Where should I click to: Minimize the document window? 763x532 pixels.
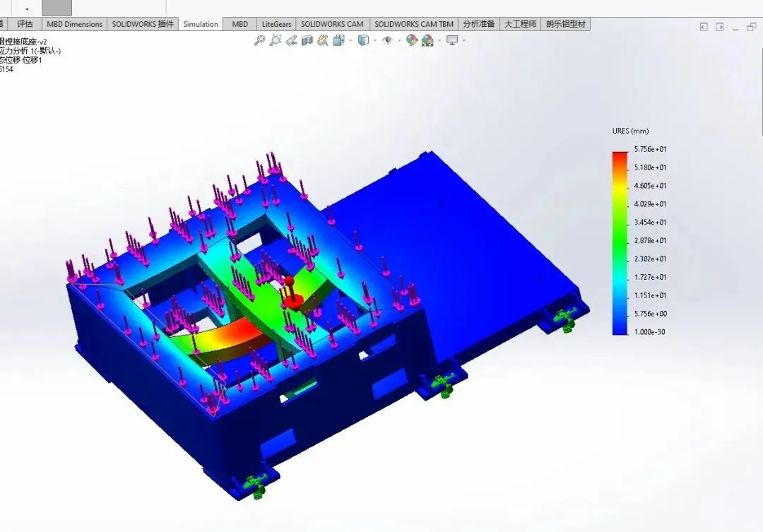coord(735,28)
